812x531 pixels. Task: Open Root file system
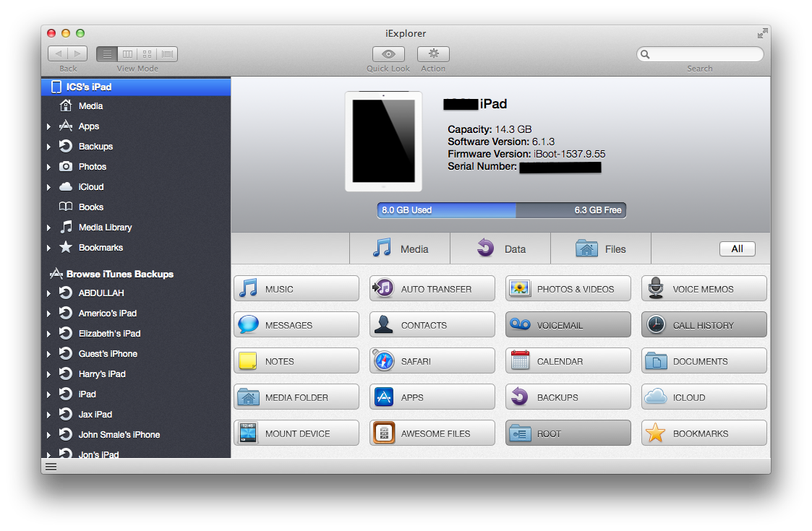(568, 433)
